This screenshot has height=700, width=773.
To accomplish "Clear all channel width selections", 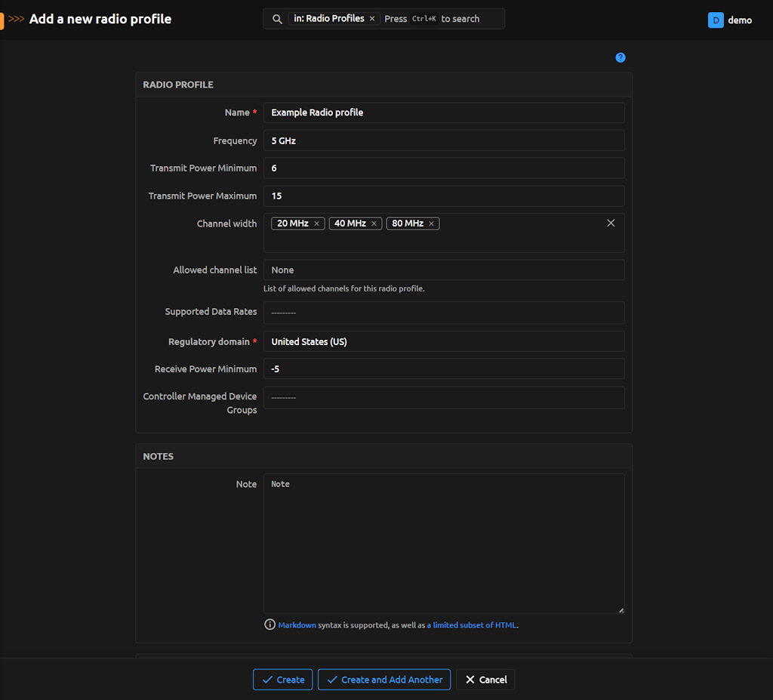I will [x=611, y=223].
